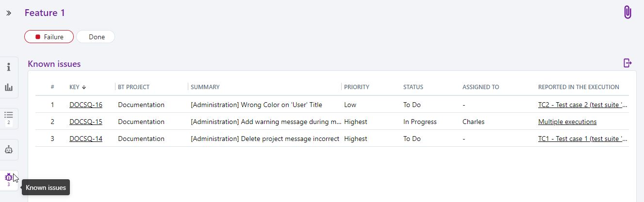Open issue DOCSQ-15 link
The image size is (644, 202).
tap(85, 122)
